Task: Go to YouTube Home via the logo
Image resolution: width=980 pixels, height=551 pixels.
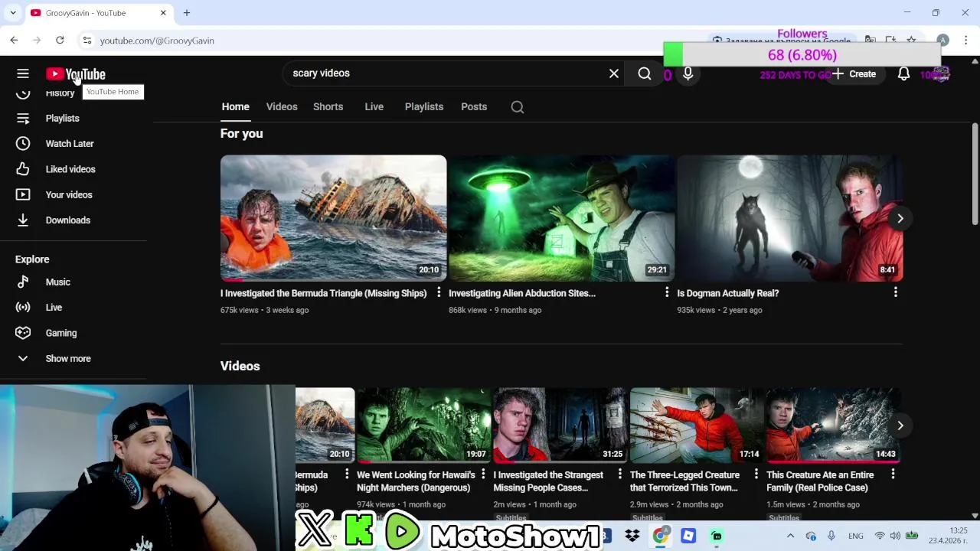Action: pyautogui.click(x=75, y=74)
